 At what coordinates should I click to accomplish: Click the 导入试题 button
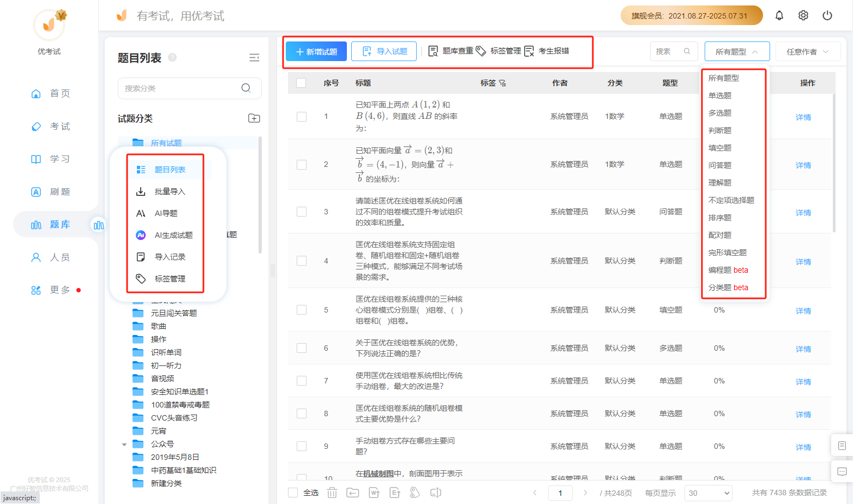pos(384,51)
